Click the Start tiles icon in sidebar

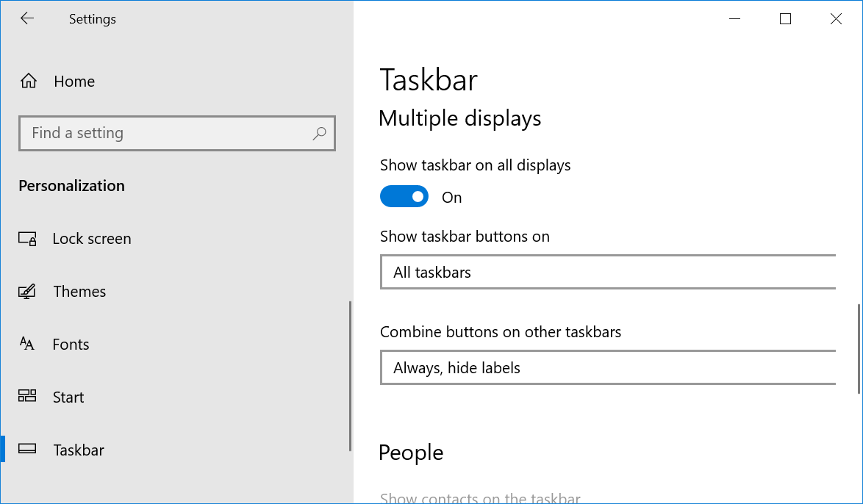pyautogui.click(x=27, y=397)
